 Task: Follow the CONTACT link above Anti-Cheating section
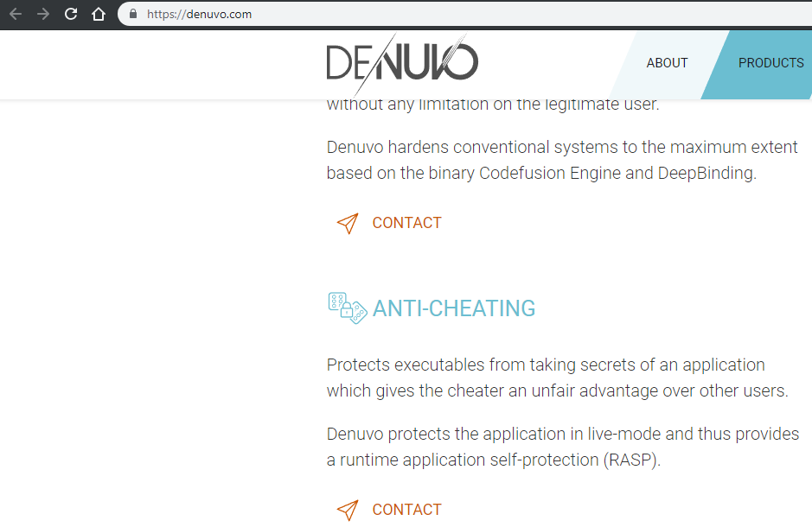407,223
